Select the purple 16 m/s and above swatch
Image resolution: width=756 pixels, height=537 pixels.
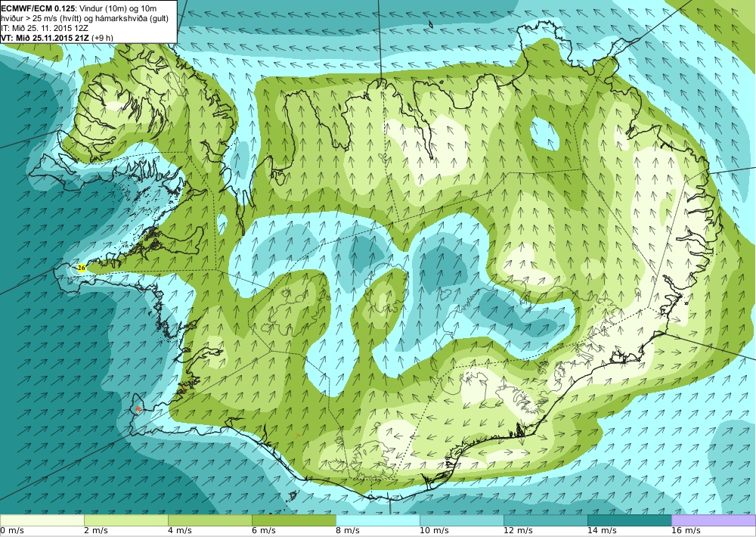click(714, 520)
